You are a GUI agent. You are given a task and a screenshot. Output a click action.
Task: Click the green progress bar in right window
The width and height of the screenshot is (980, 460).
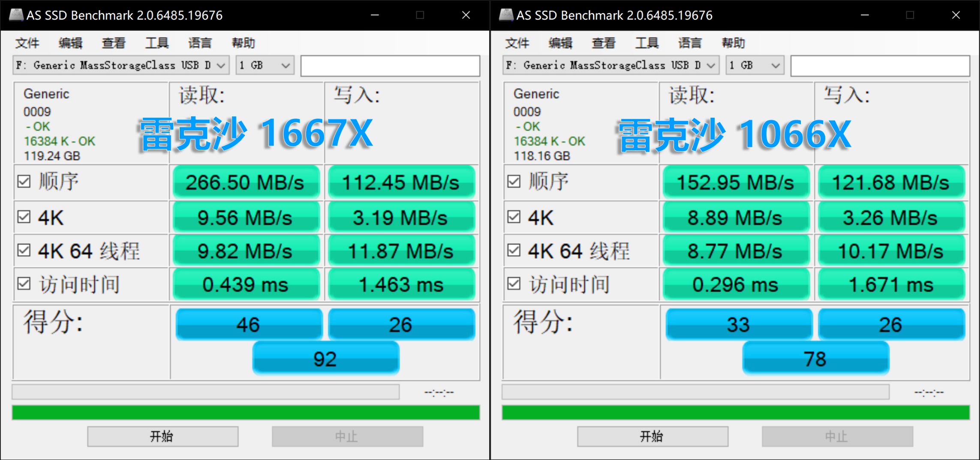[736, 412]
